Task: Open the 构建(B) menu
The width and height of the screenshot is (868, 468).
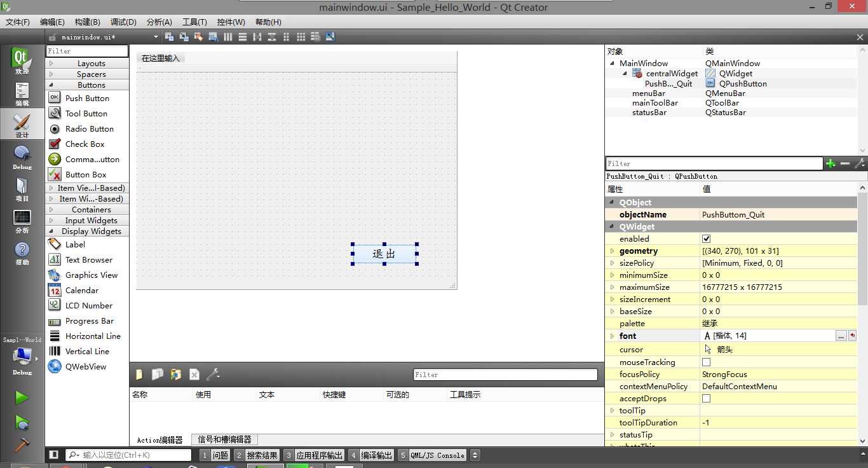Action: click(x=88, y=22)
